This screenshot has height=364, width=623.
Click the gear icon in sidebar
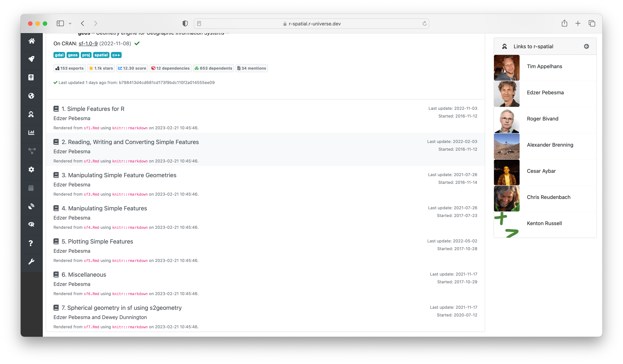pos(31,169)
